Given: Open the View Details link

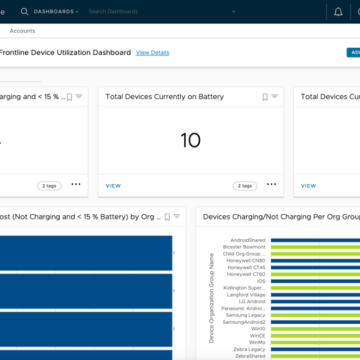Looking at the screenshot, I should [x=152, y=53].
